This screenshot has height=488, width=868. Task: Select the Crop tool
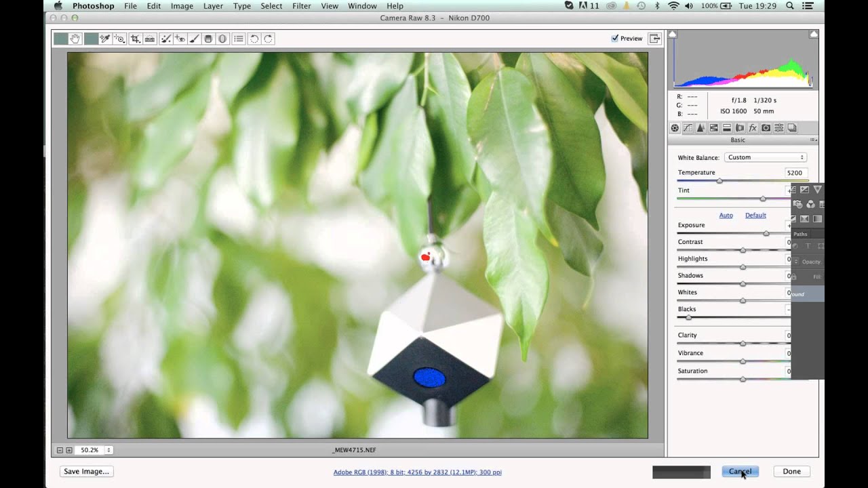pyautogui.click(x=136, y=39)
